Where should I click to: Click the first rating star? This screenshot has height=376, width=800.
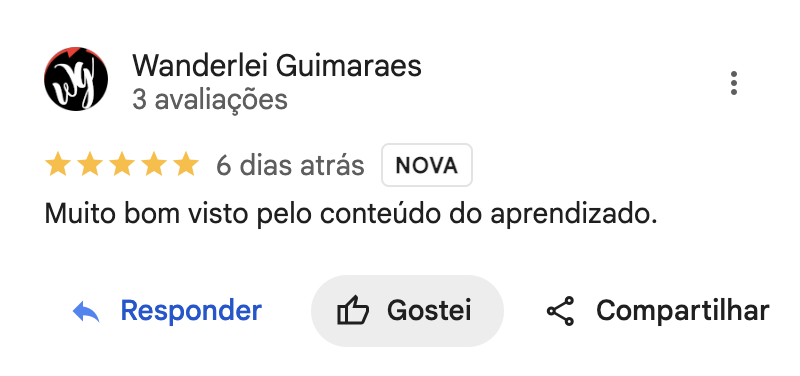coord(58,165)
